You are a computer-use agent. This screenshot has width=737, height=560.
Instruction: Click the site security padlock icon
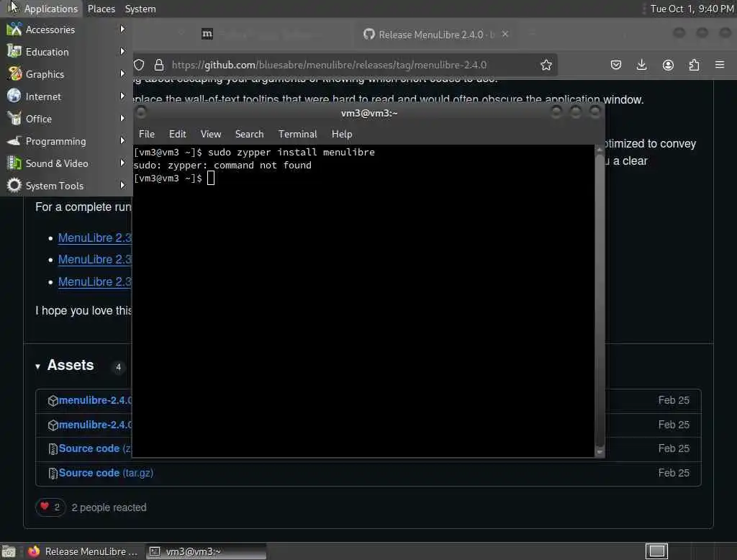(159, 65)
